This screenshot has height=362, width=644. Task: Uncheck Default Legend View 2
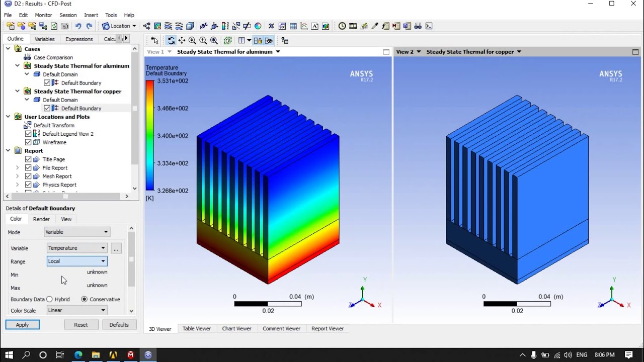[28, 134]
